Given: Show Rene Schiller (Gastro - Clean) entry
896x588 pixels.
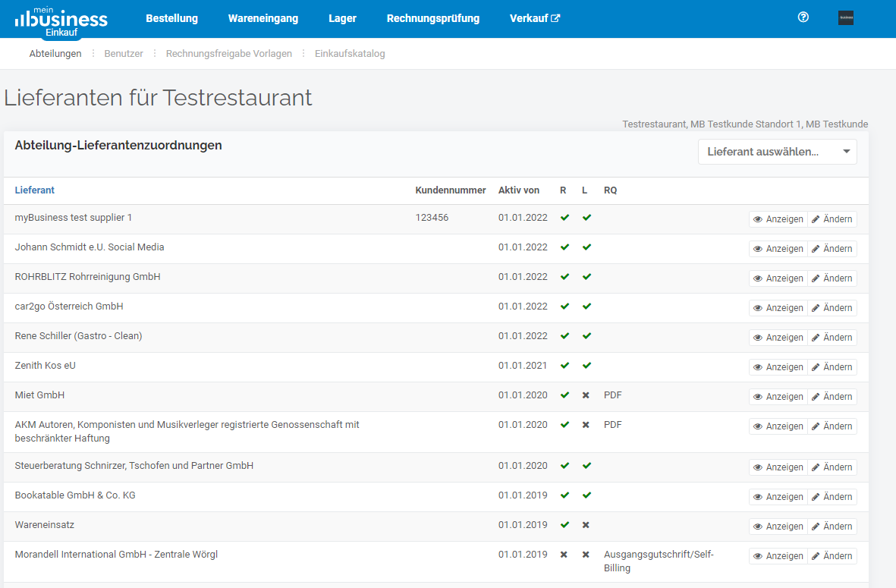Looking at the screenshot, I should click(x=778, y=338).
